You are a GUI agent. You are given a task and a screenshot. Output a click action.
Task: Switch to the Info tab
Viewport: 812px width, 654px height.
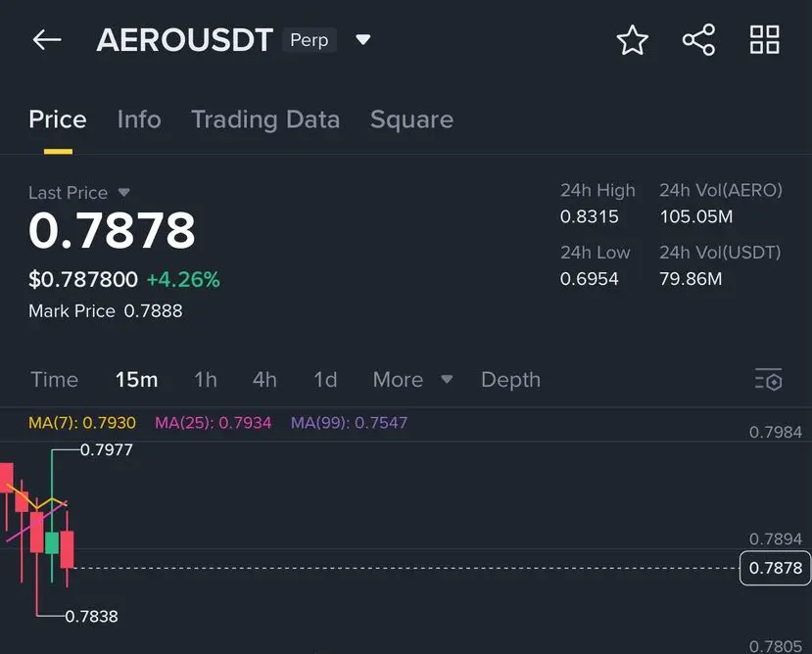click(x=139, y=119)
